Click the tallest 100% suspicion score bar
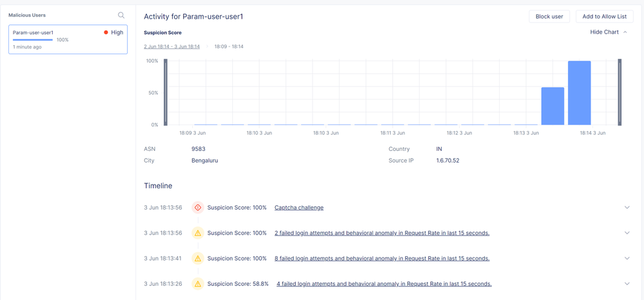This screenshot has width=644, height=300. pyautogui.click(x=579, y=93)
